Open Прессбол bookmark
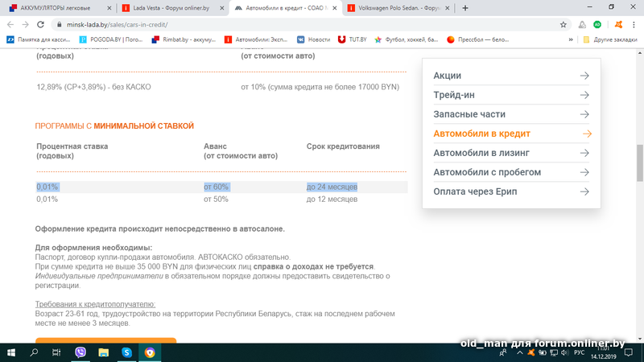Screen dimensions: 644x362 pos(477,39)
